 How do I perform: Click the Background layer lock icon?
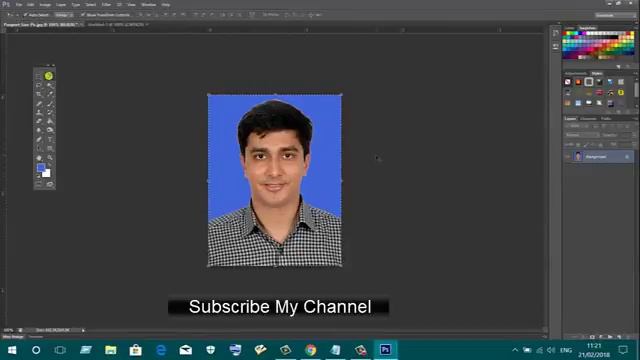(627, 157)
